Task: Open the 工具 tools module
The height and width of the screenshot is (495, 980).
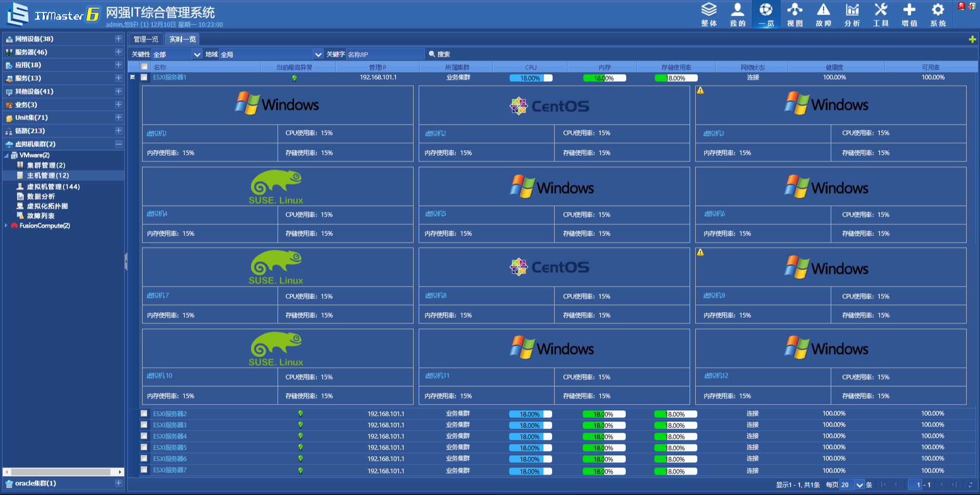Action: coord(880,14)
